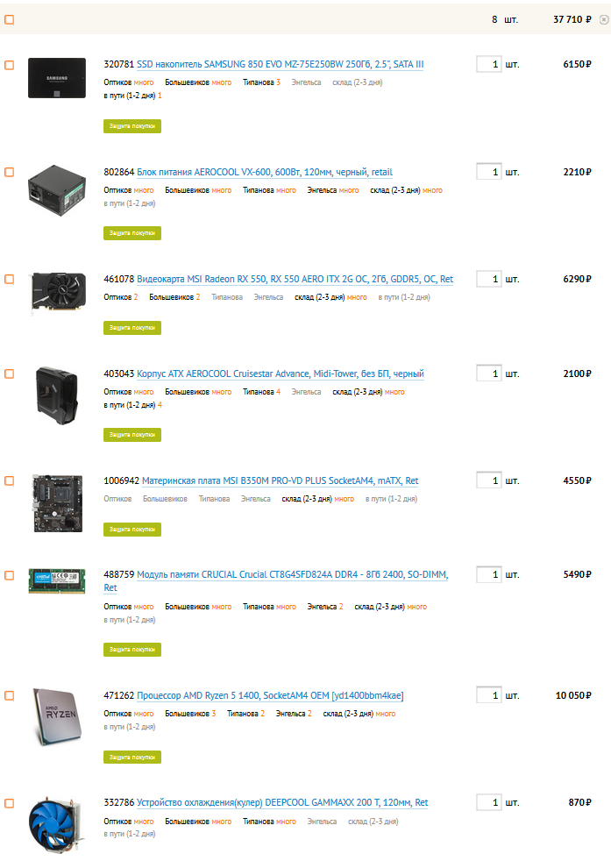Open the Samsung 850 EVO SSD thumbnail

57,78
